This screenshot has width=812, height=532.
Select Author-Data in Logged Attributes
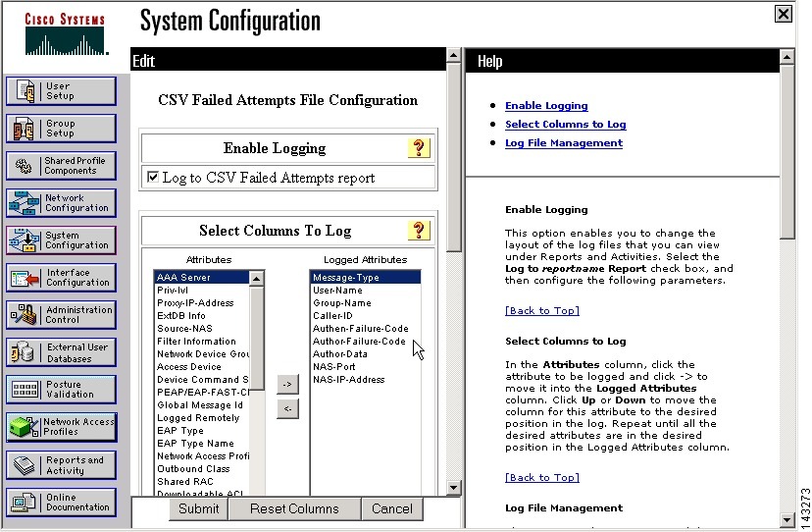[365, 354]
